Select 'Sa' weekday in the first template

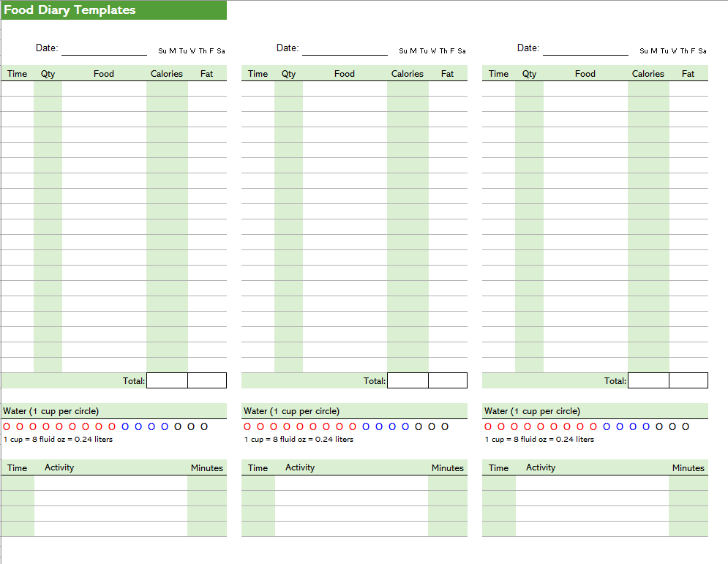221,51
